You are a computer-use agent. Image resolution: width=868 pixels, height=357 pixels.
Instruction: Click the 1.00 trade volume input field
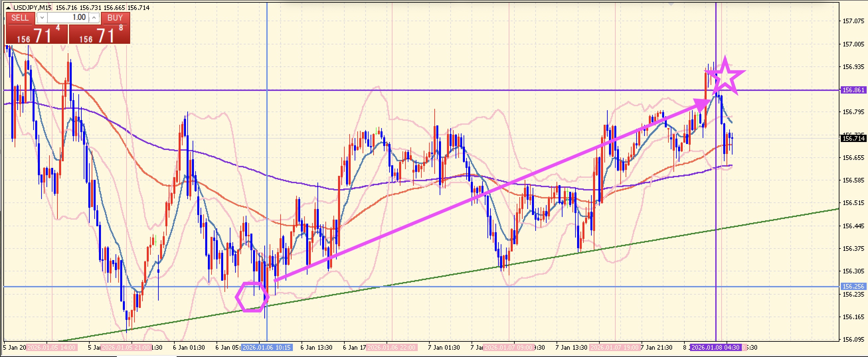tap(68, 18)
